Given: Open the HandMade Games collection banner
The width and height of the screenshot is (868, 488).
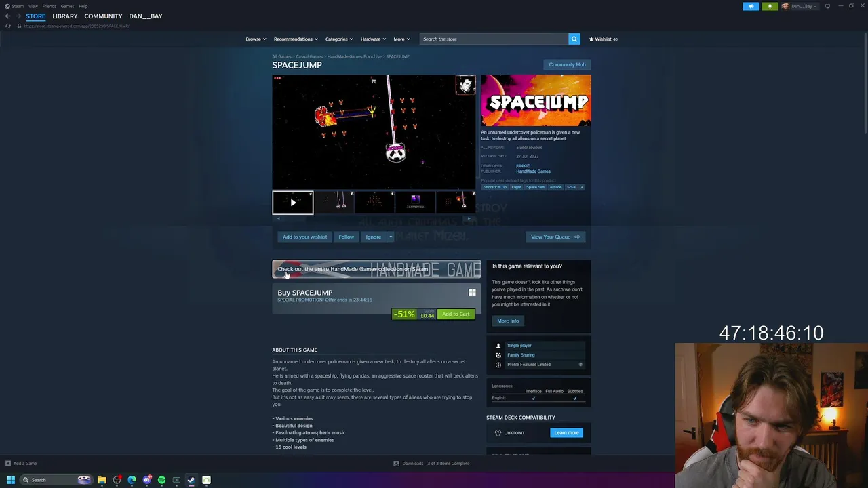Looking at the screenshot, I should pos(376,269).
